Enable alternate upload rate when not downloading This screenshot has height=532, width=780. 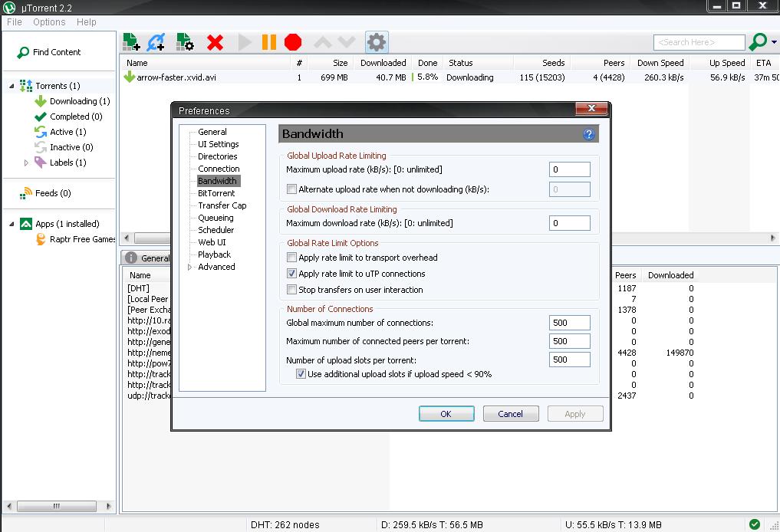[292, 189]
